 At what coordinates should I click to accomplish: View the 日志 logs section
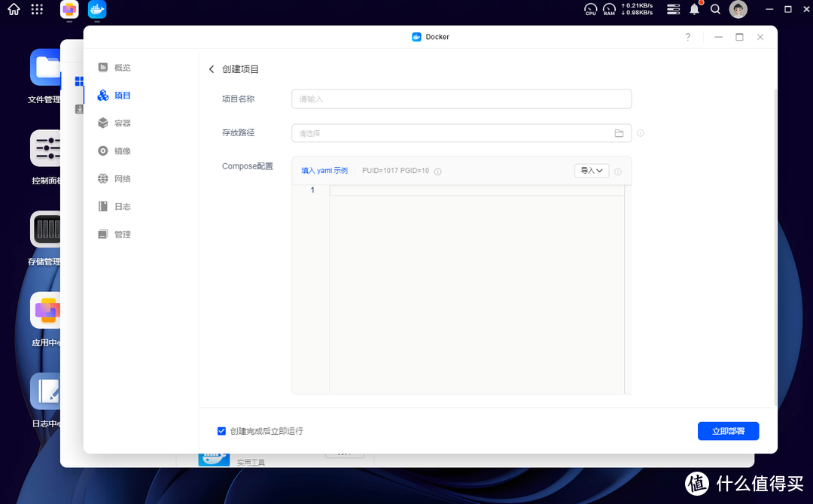click(120, 206)
